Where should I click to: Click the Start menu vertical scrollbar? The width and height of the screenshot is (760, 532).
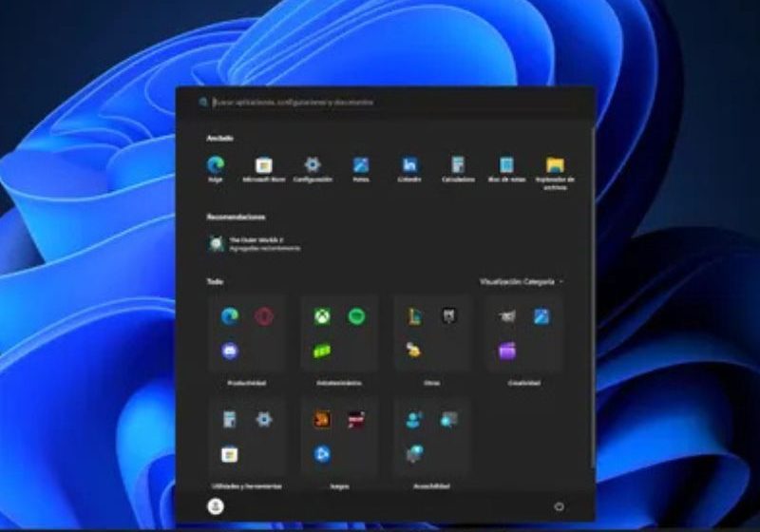point(592,295)
